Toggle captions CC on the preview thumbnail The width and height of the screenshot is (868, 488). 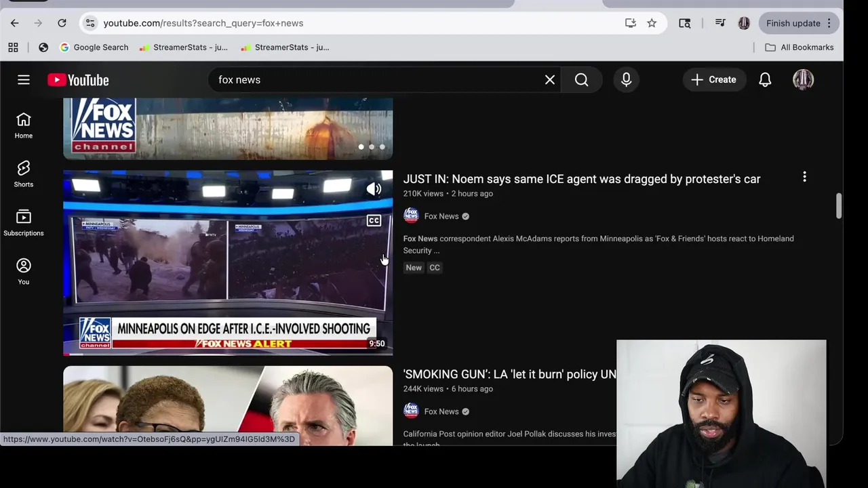[x=374, y=220]
